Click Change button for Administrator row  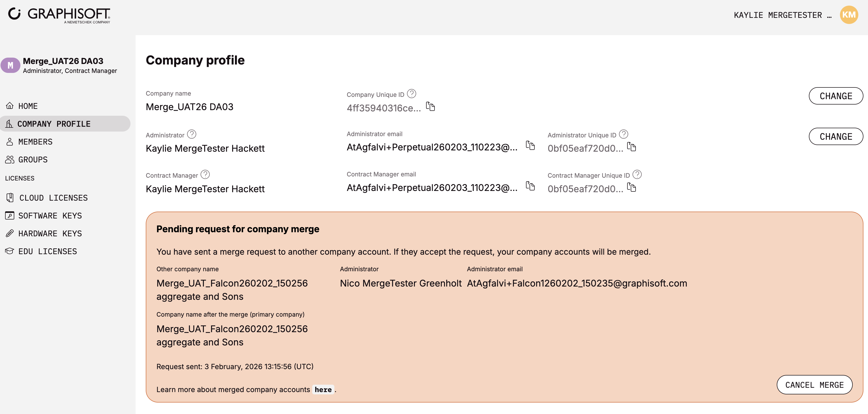836,137
